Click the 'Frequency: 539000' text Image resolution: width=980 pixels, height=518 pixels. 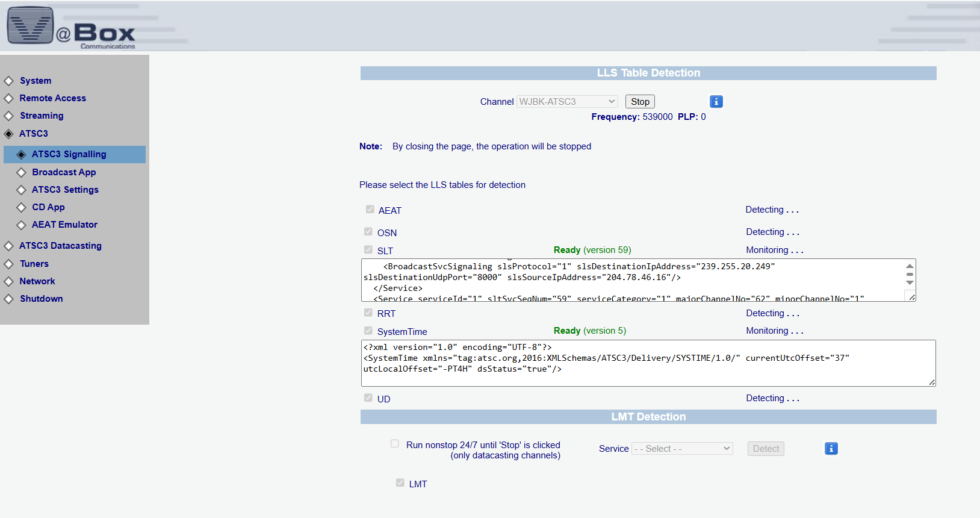632,117
